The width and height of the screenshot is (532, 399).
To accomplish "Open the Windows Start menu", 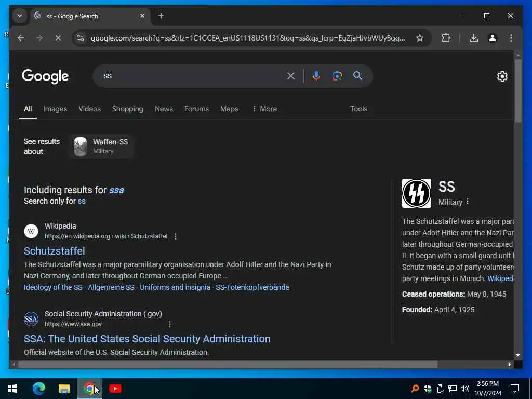I will (12, 389).
